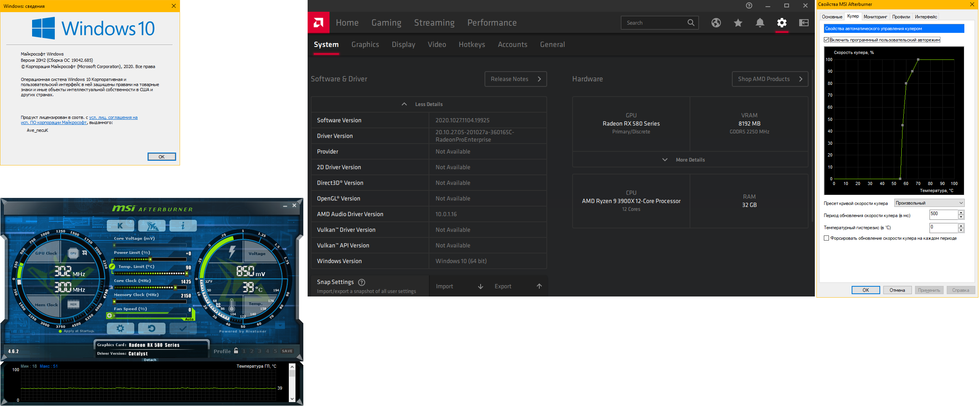Expand Hardware More Details
The image size is (980, 406).
690,160
